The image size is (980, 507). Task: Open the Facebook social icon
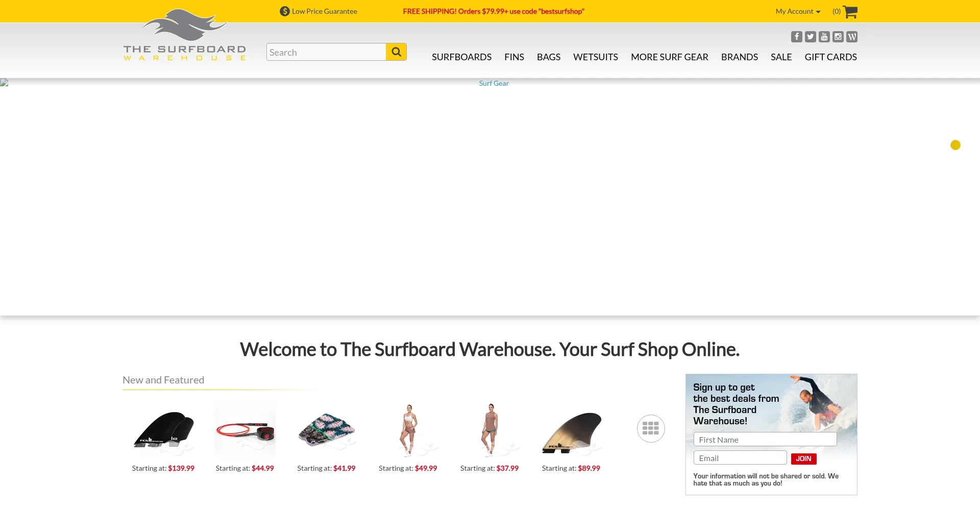[796, 37]
